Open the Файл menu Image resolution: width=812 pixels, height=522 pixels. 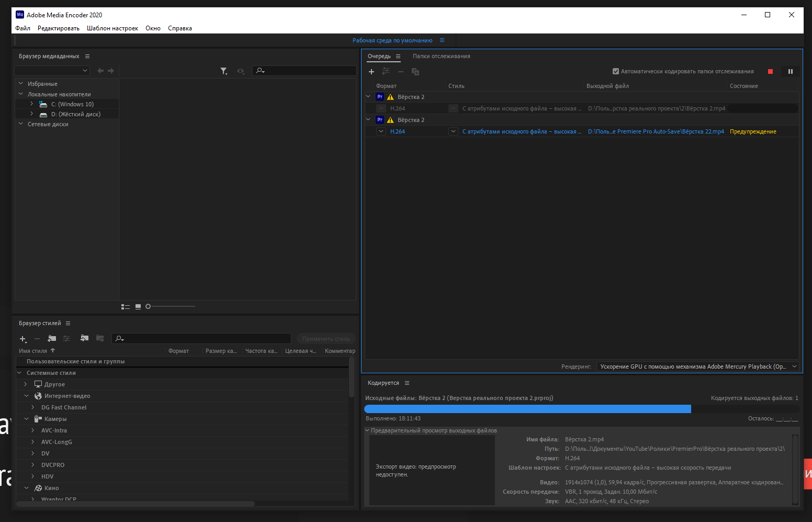pos(22,28)
